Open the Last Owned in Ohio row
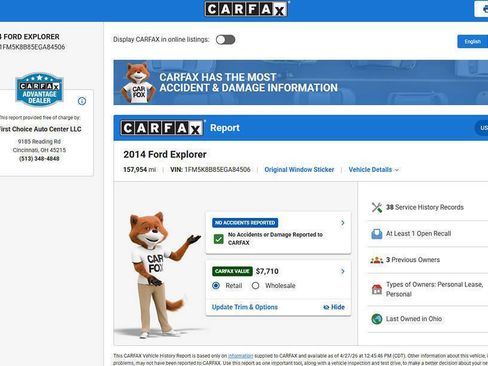Viewport: 488px width, 366px height. [428, 319]
